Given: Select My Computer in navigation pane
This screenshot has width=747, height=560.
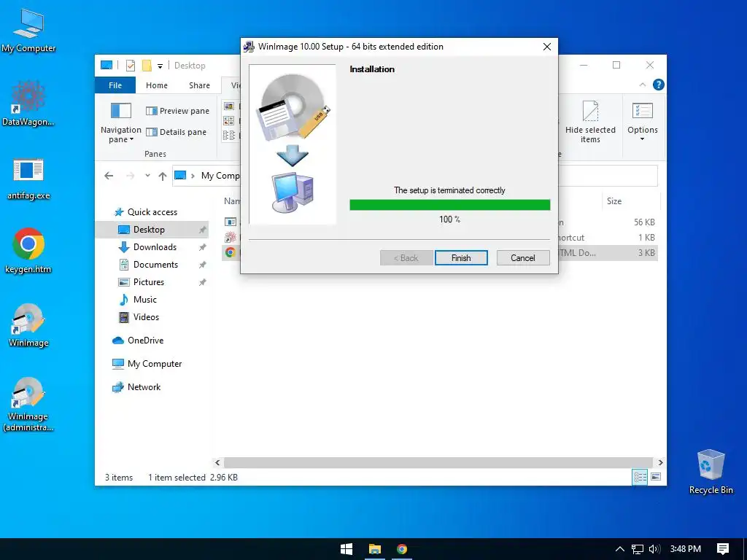Looking at the screenshot, I should (155, 364).
